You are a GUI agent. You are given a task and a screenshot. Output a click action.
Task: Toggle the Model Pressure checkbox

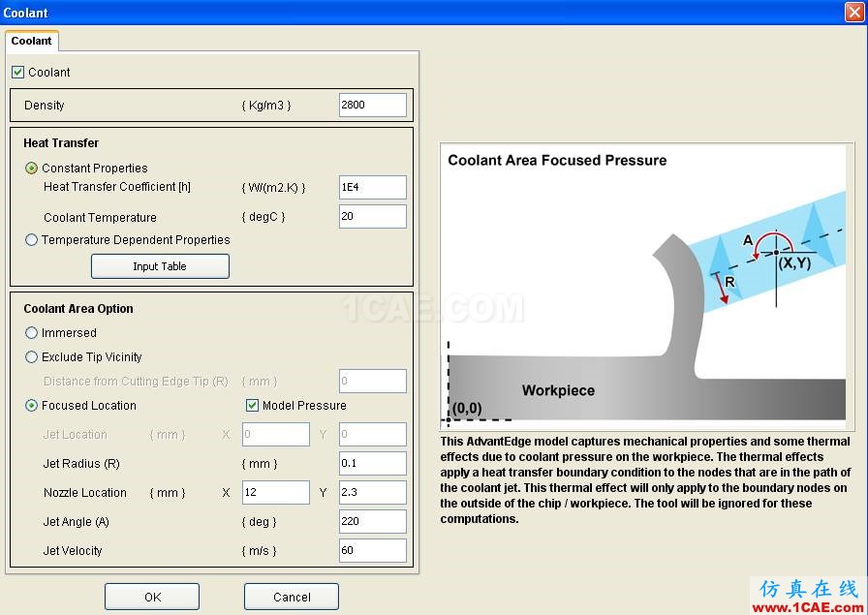[x=253, y=405]
